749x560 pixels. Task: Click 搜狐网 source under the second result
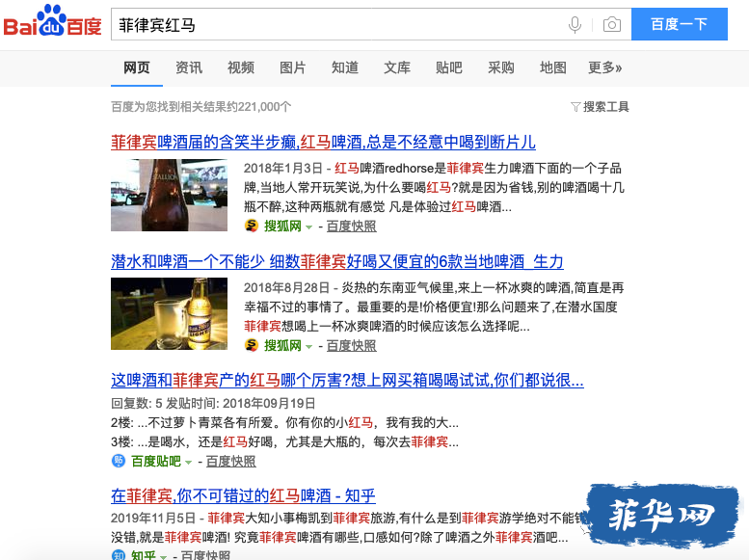click(282, 345)
